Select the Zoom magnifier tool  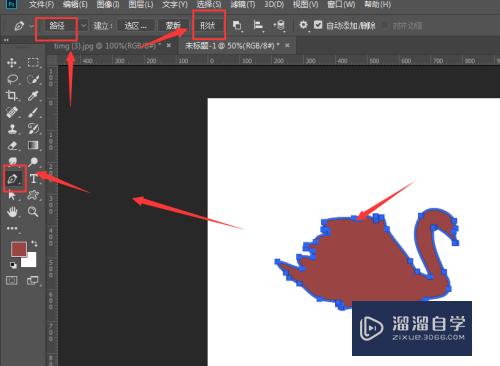point(33,212)
